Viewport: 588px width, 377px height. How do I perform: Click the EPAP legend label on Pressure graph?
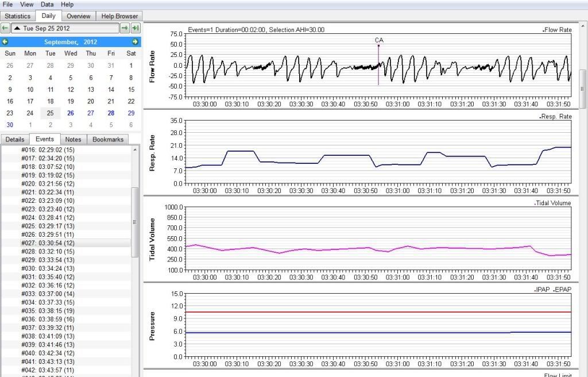563,290
